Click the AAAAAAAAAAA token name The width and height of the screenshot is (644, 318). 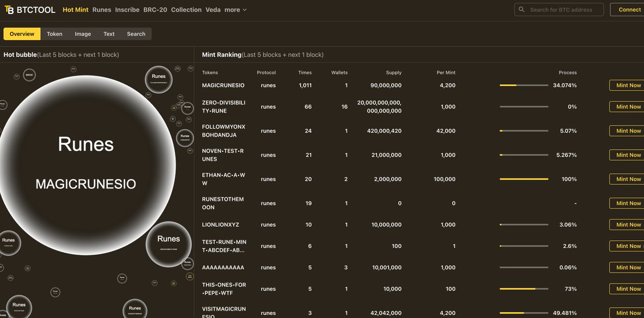click(x=223, y=268)
